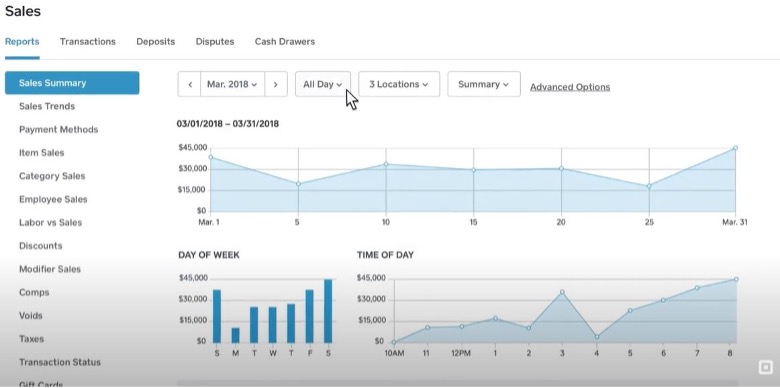780x388 pixels.
Task: Expand the All Day time filter
Action: [323, 85]
